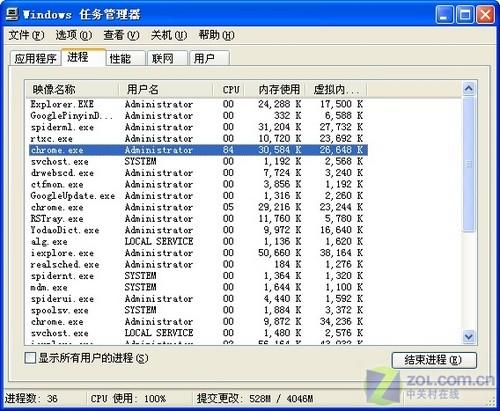Close the Task Manager window

click(x=485, y=15)
